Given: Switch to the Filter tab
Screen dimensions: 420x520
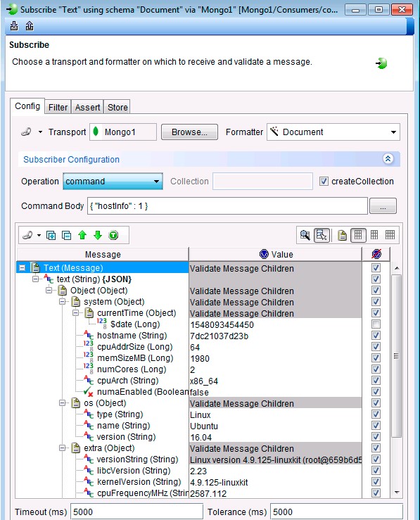Looking at the screenshot, I should [58, 108].
